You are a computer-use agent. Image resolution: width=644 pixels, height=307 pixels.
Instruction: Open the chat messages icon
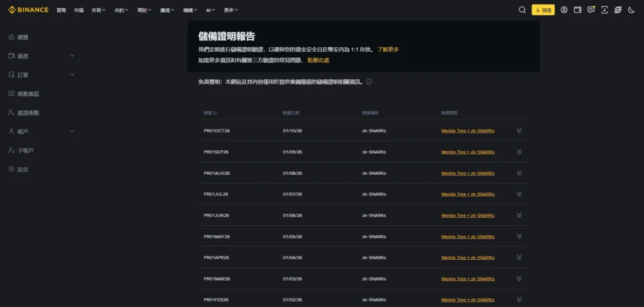591,10
